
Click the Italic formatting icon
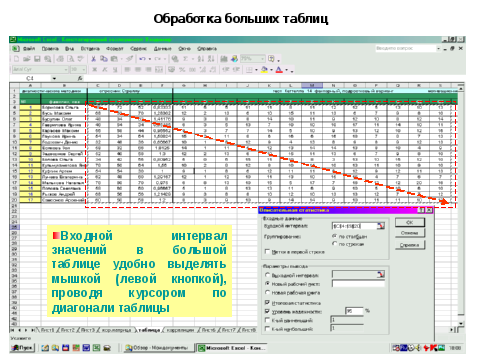coord(105,69)
